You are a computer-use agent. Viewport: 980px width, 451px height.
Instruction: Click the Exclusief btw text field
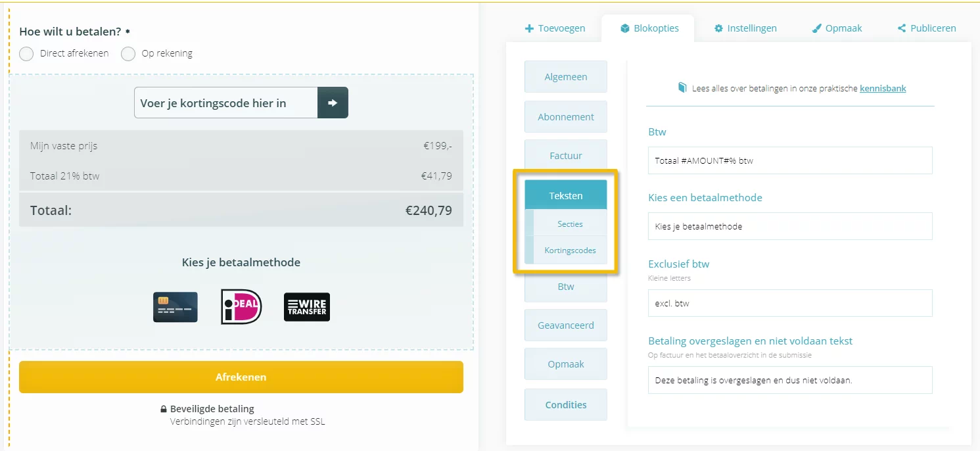(790, 303)
